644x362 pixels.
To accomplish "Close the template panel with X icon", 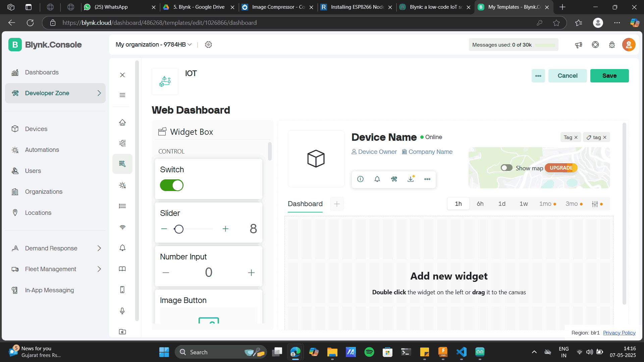I will coord(122,75).
